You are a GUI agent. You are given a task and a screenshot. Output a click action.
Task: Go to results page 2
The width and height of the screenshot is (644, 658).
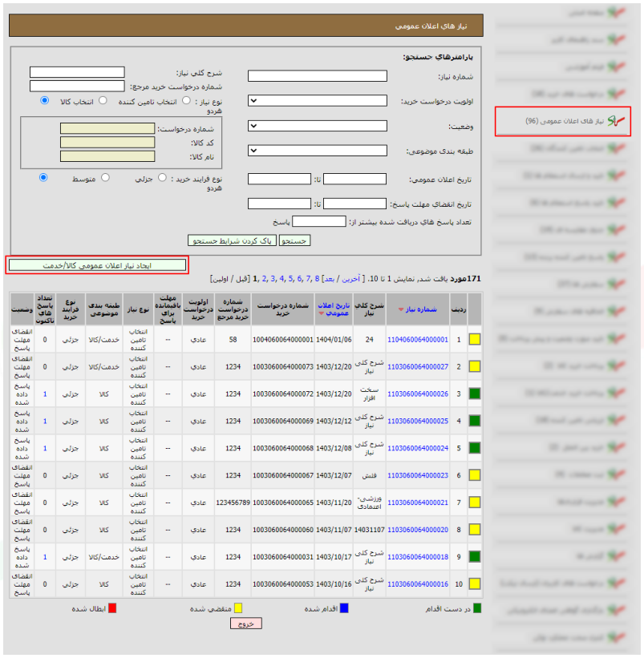(264, 279)
